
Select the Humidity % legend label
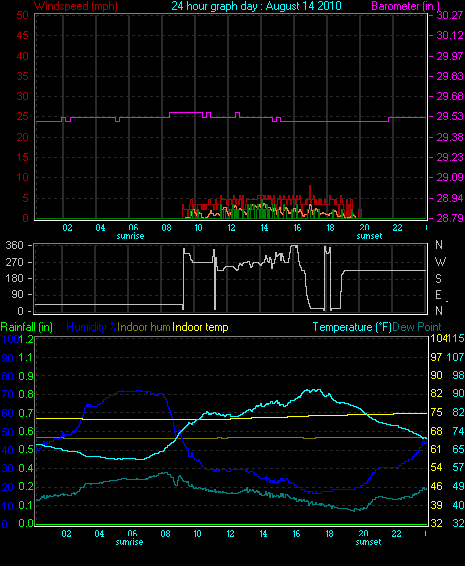point(92,327)
